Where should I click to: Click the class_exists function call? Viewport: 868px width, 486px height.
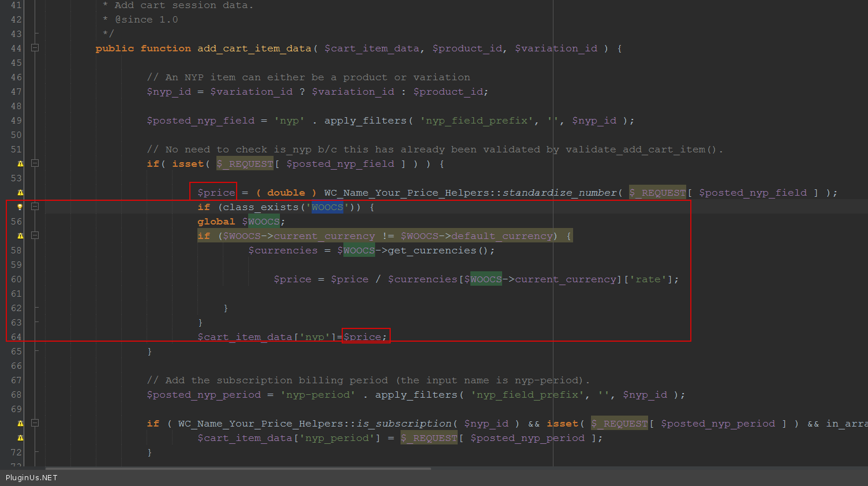(x=261, y=207)
